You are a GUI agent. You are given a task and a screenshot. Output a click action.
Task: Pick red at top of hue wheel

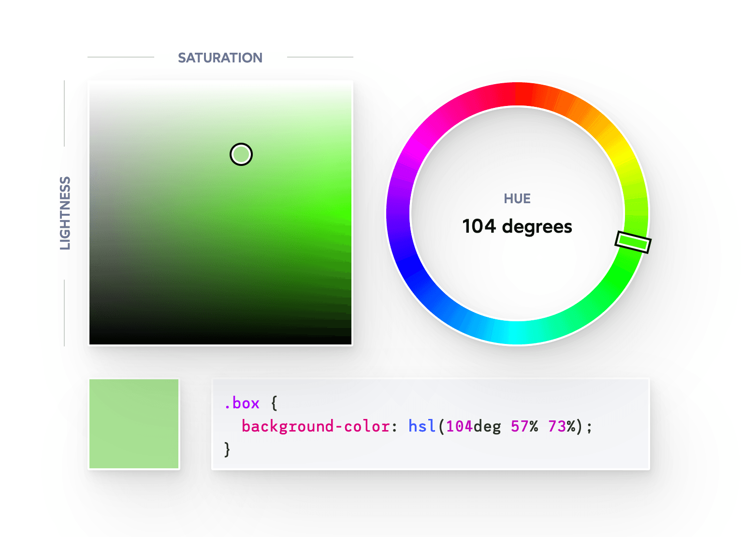click(518, 94)
